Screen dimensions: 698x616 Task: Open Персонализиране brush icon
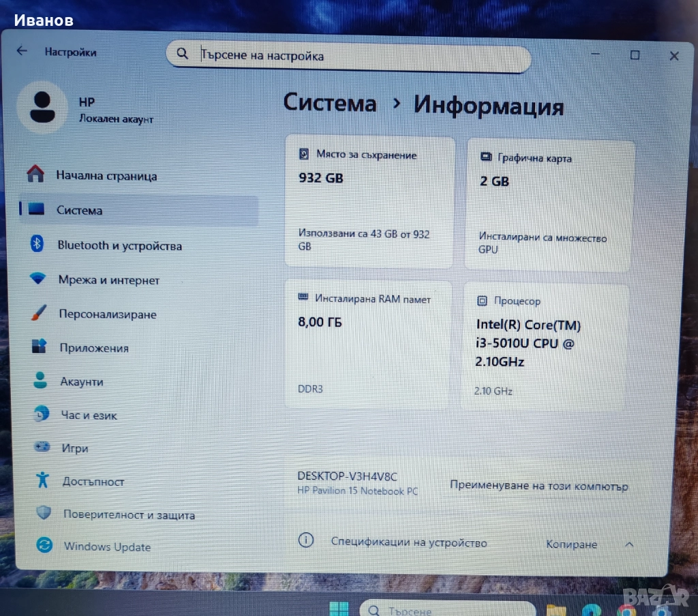point(38,313)
